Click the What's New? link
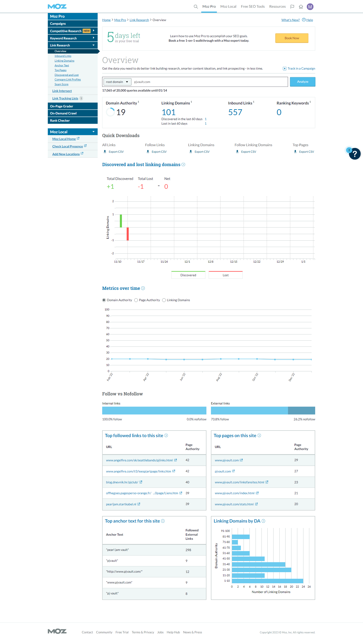 point(290,20)
